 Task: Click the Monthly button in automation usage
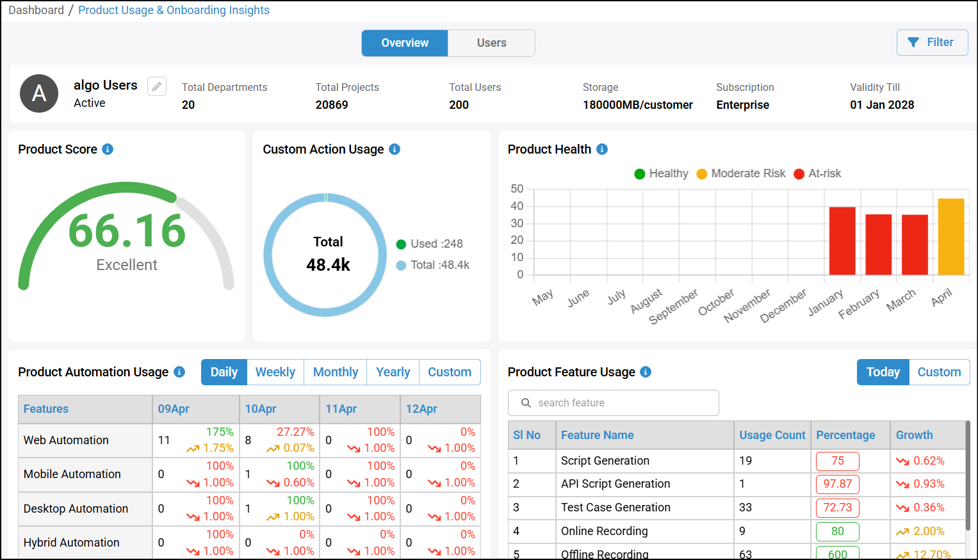pyautogui.click(x=336, y=372)
